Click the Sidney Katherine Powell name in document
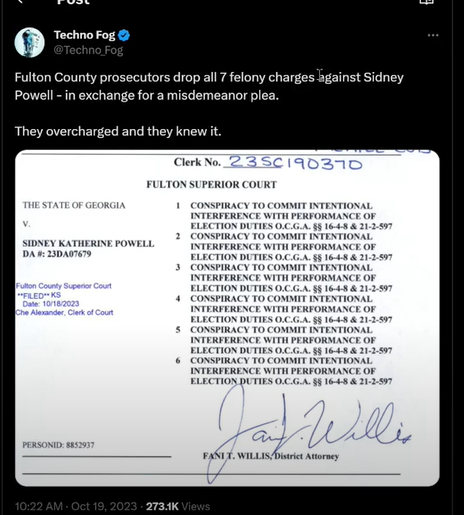 [x=88, y=243]
